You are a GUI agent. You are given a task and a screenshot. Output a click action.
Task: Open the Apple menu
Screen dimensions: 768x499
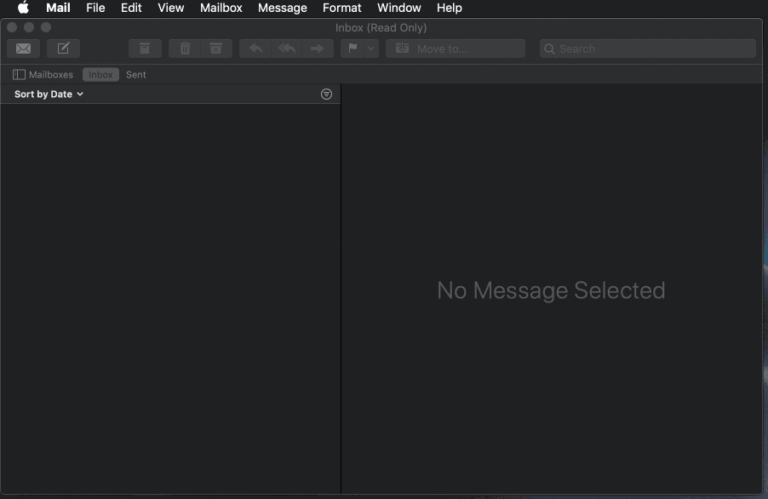pos(23,8)
